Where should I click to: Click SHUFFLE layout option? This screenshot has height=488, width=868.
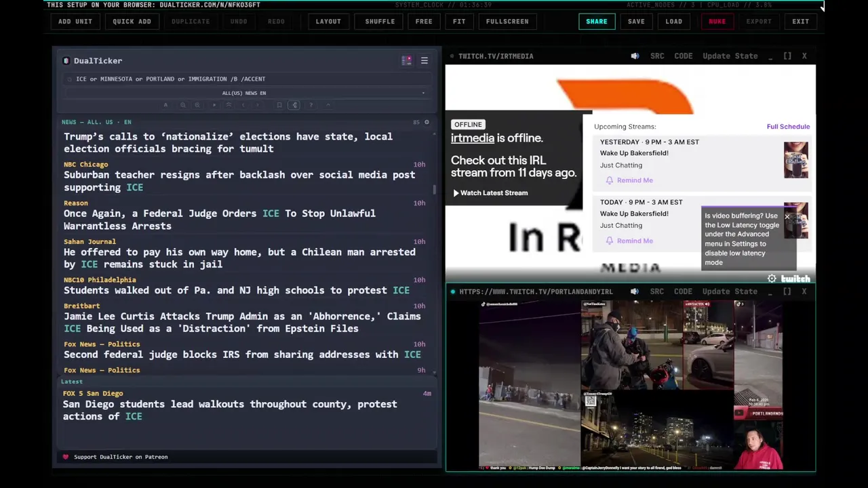coord(380,21)
